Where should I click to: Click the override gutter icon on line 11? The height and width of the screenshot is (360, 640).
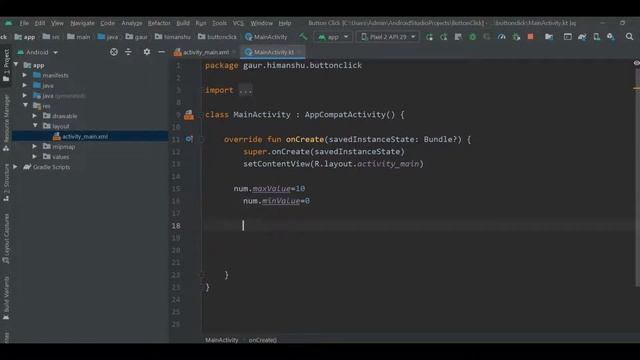(x=189, y=139)
